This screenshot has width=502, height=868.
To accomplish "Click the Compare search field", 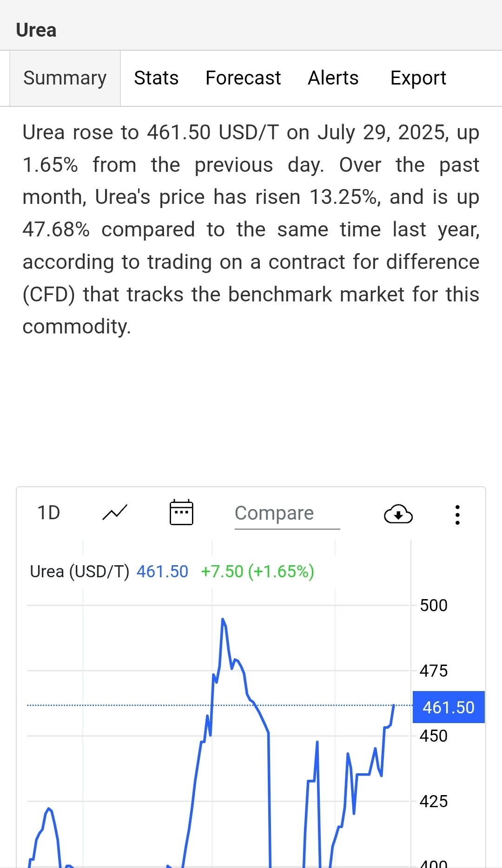I will tap(287, 514).
